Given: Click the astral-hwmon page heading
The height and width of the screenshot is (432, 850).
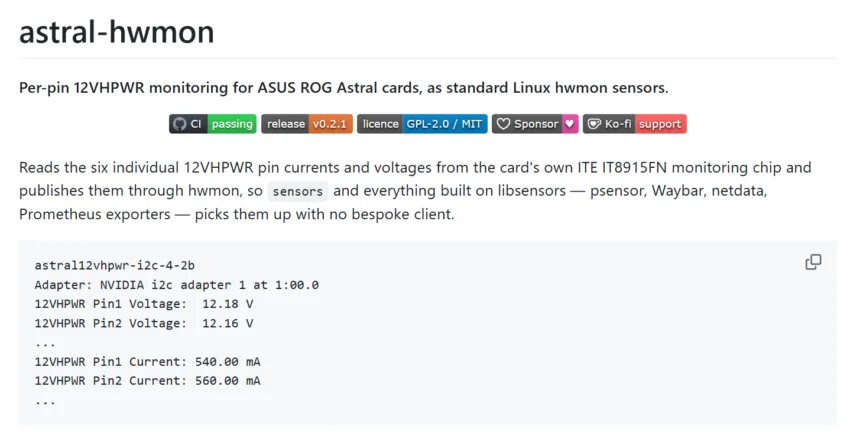Looking at the screenshot, I should pyautogui.click(x=117, y=31).
